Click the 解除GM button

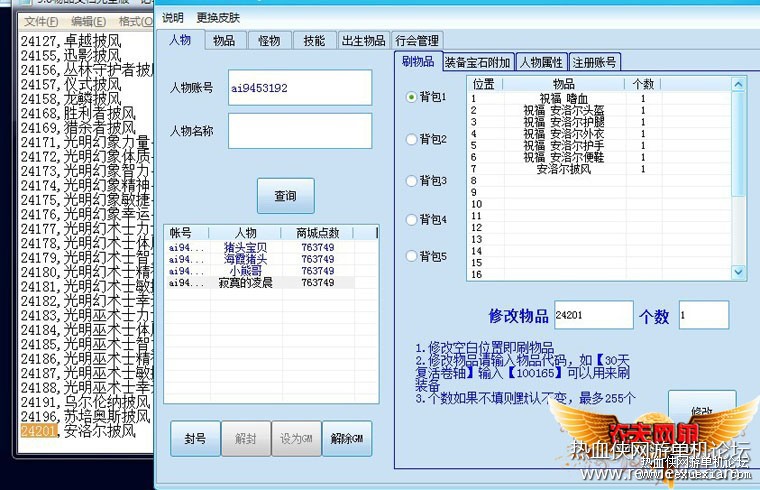pos(347,439)
